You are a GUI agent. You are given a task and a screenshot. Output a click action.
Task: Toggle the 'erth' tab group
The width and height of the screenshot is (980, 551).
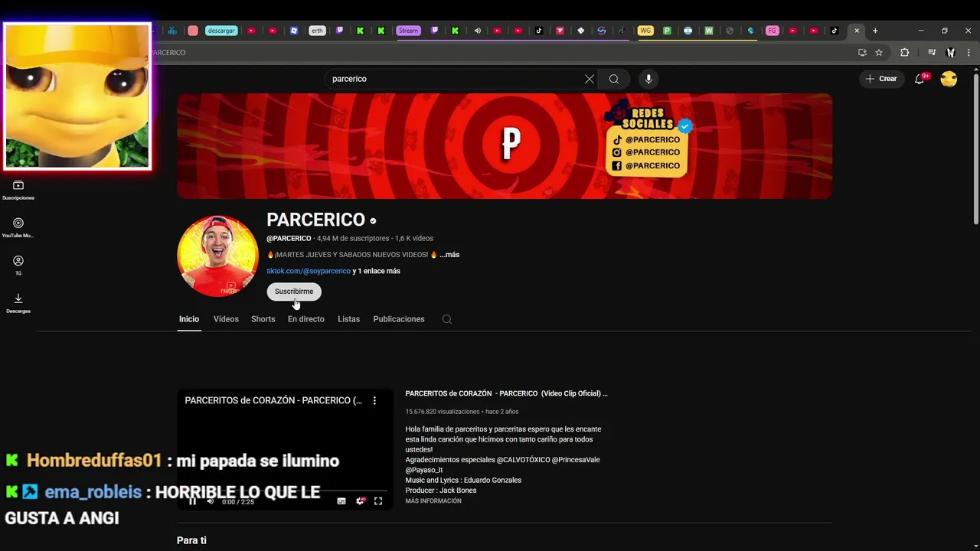click(317, 31)
